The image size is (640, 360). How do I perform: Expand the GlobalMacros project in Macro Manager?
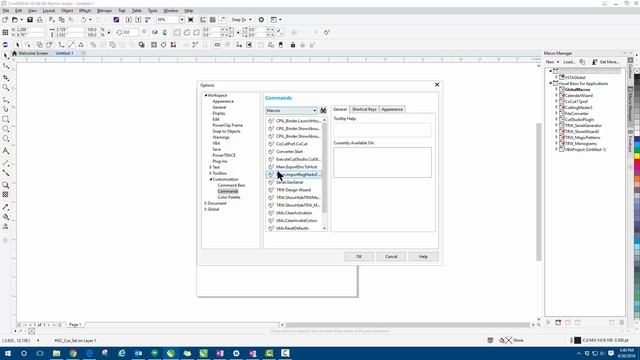pyautogui.click(x=556, y=89)
